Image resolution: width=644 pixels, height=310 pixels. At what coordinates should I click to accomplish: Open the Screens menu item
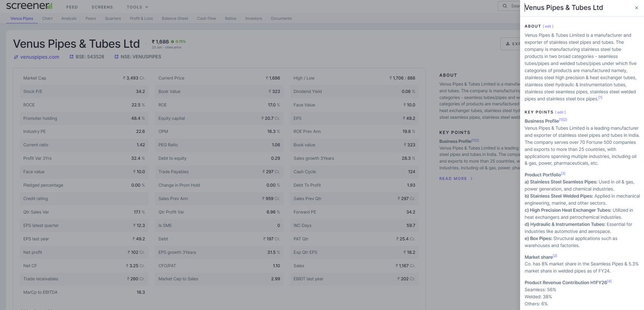[103, 7]
